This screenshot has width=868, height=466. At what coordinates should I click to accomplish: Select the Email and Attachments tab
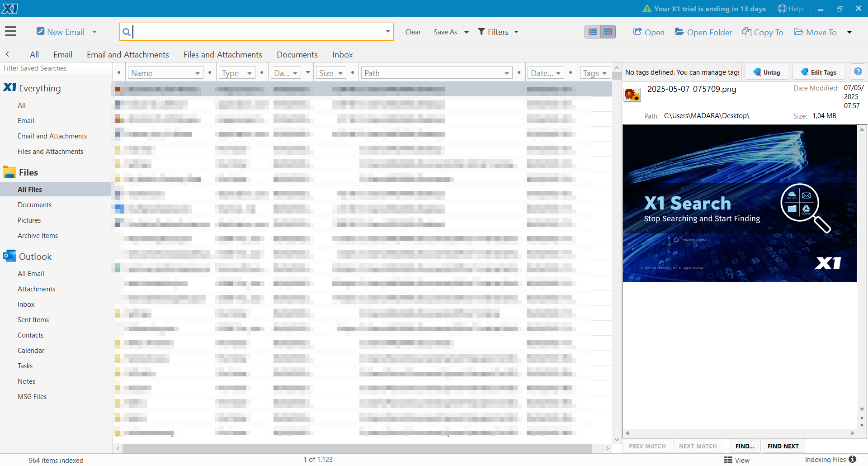point(128,54)
